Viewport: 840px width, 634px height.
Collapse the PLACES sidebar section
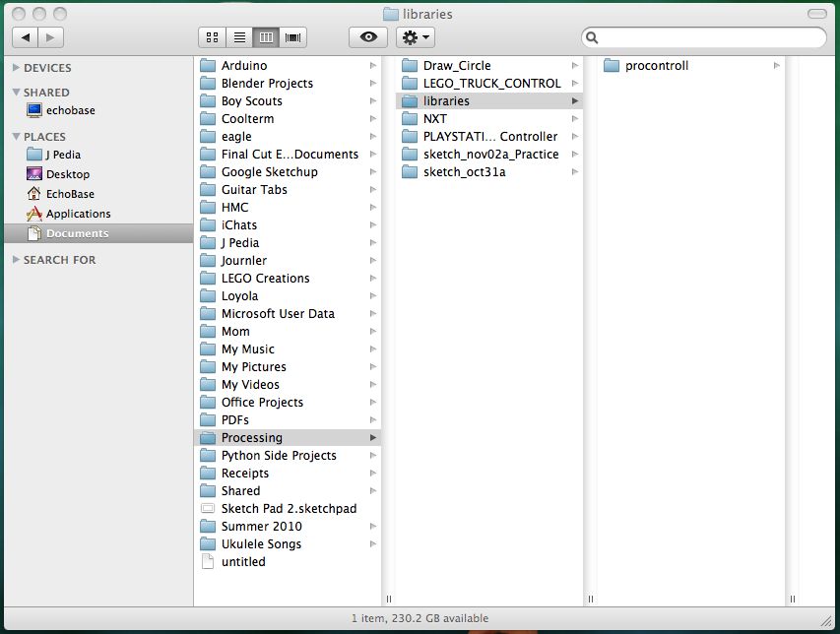click(16, 137)
